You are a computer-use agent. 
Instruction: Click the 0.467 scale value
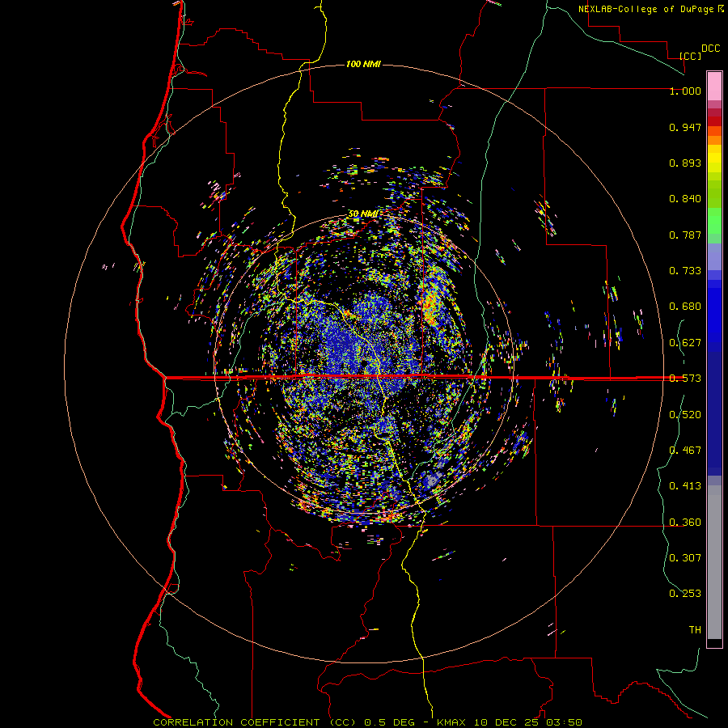tap(685, 451)
